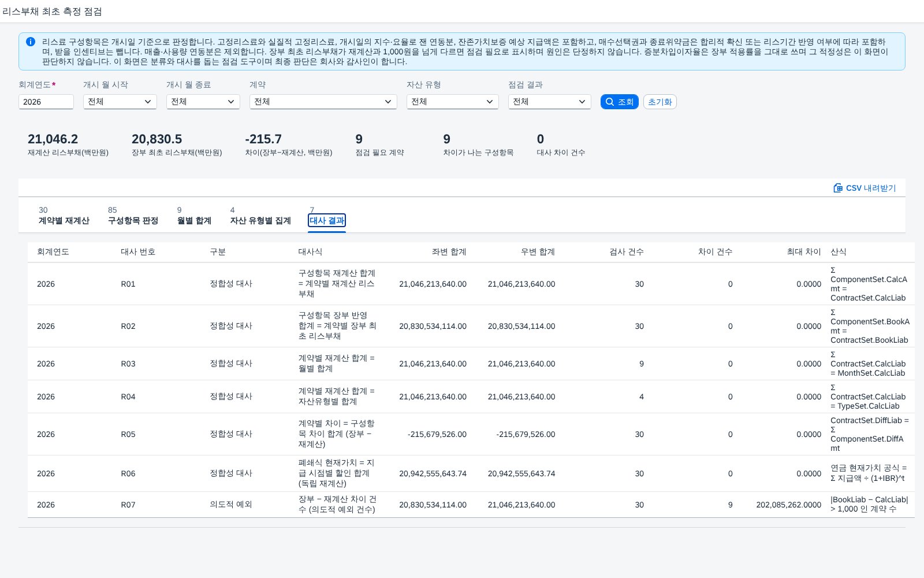Viewport: 924px width, 578px height.
Task: Select row R03 in the table
Action: coord(471,364)
